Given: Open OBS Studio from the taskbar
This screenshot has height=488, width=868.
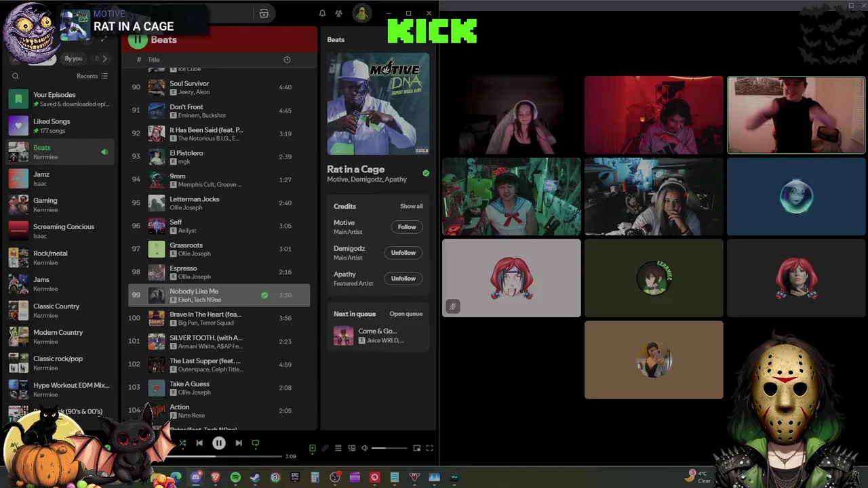Looking at the screenshot, I should (335, 477).
